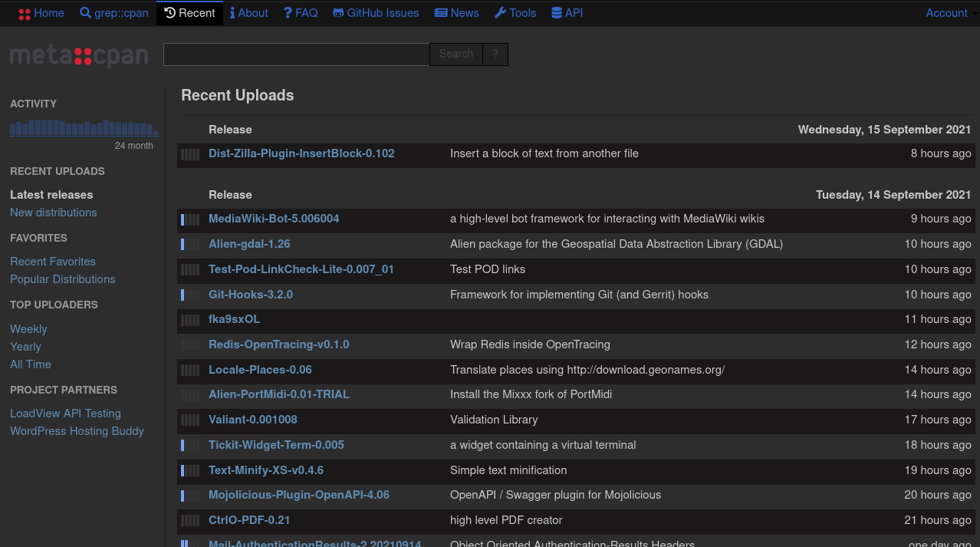Open Redis-OpenTracing-v0.1.0 release

coord(279,344)
